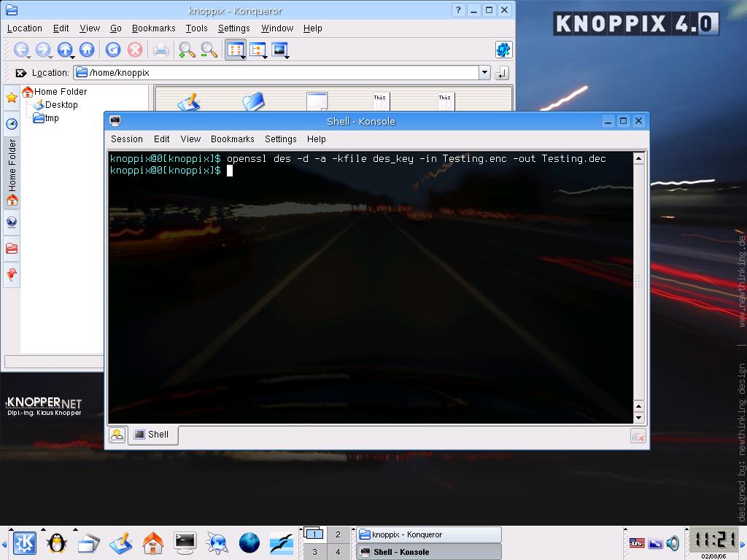Launch Home folder from panel
This screenshot has width=747, height=560.
point(153,542)
